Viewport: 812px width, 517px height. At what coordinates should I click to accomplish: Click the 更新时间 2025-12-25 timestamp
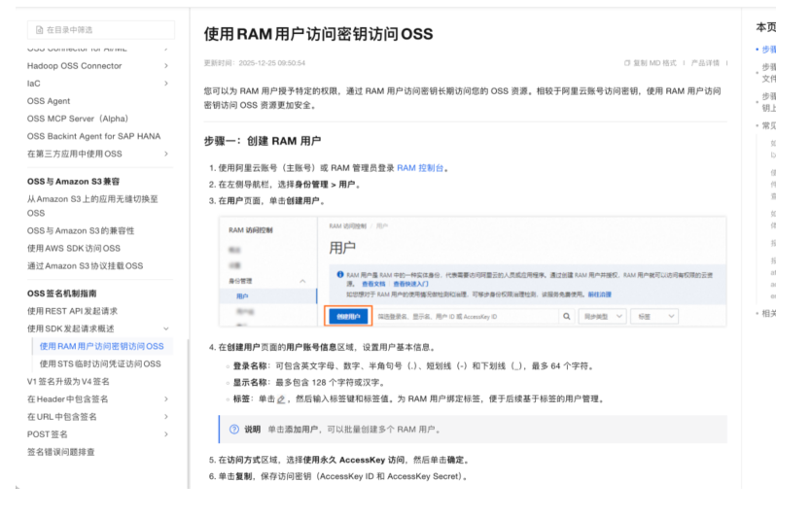(254, 63)
